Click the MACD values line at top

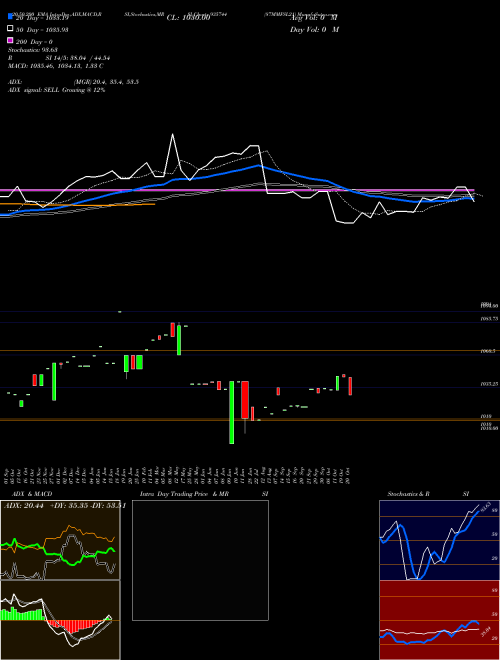(56, 66)
